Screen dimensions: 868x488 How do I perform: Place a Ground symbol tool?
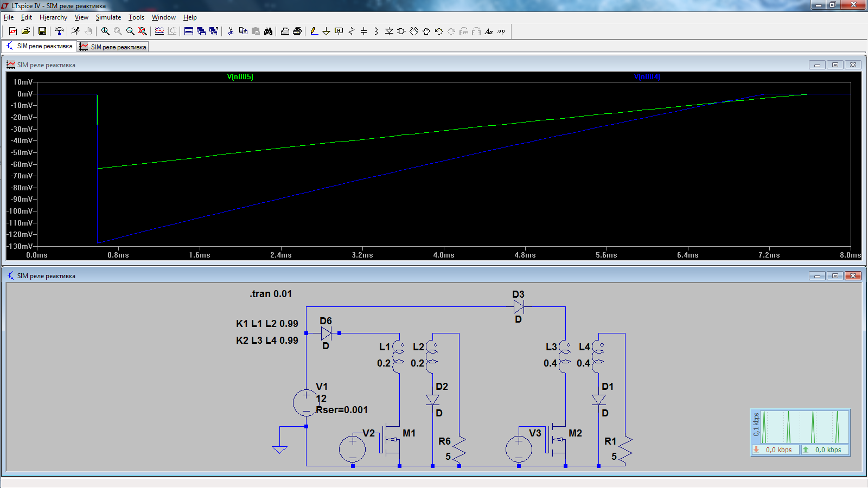[326, 31]
